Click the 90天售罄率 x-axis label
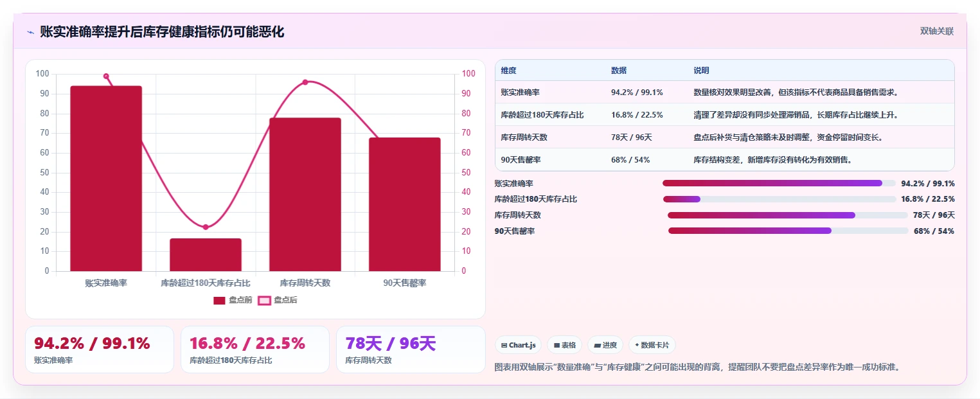Viewport: 980px width, 399px height. [405, 283]
